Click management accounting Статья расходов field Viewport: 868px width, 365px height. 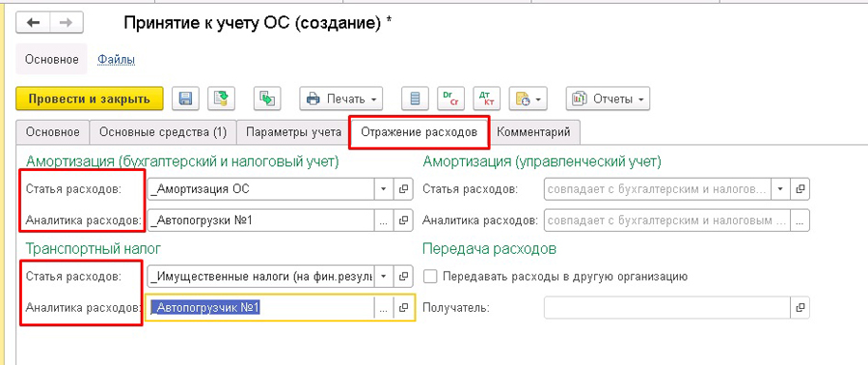tap(657, 189)
